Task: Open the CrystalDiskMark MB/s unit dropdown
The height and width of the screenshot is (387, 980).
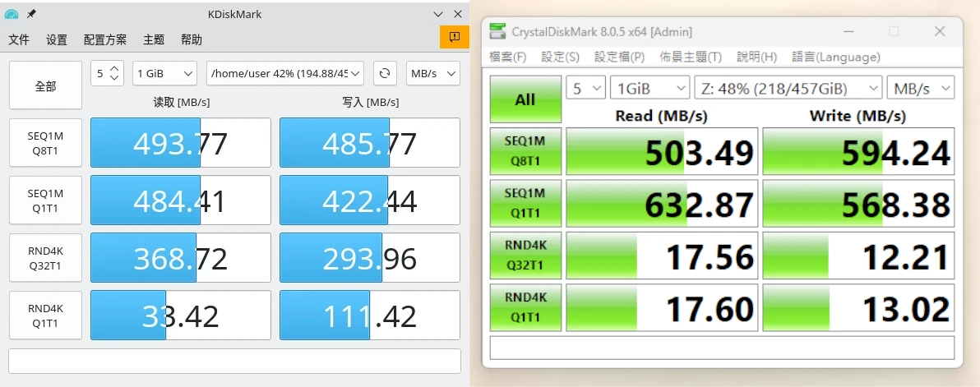Action: click(920, 88)
